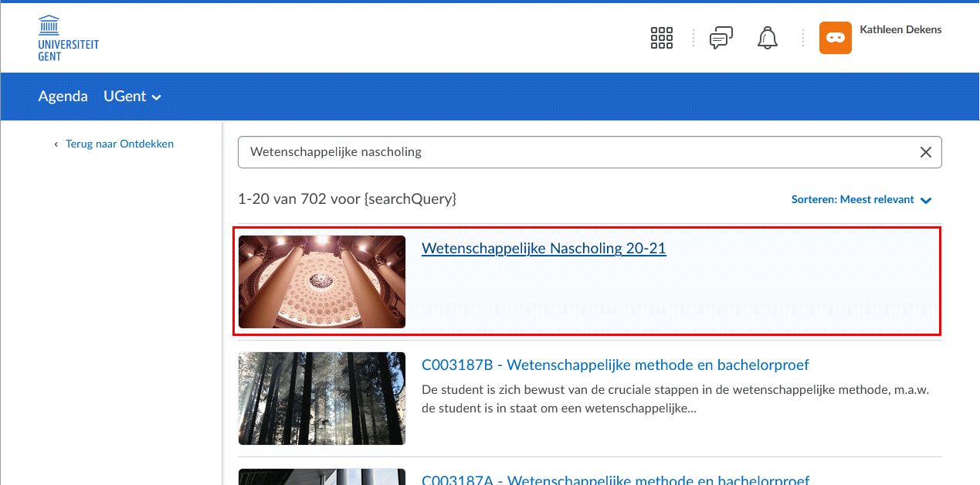Clear the search field with X
Viewport: 980px width, 485px height.
click(925, 152)
